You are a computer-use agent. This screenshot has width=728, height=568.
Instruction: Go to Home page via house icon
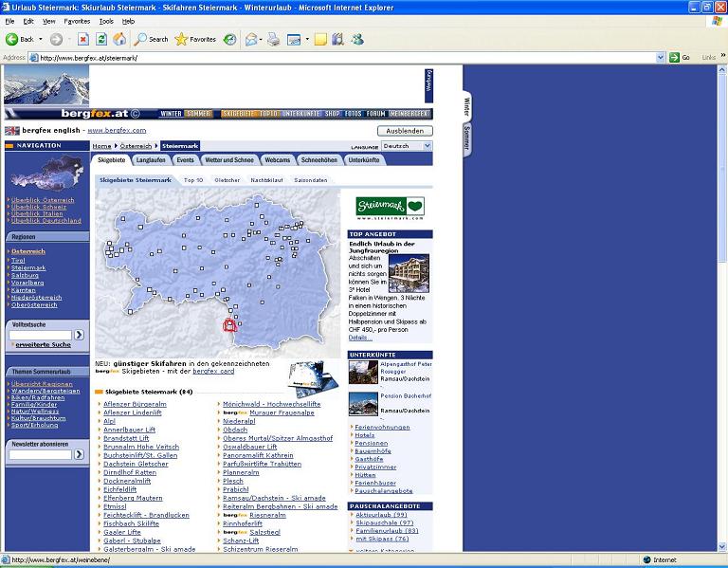(119, 40)
